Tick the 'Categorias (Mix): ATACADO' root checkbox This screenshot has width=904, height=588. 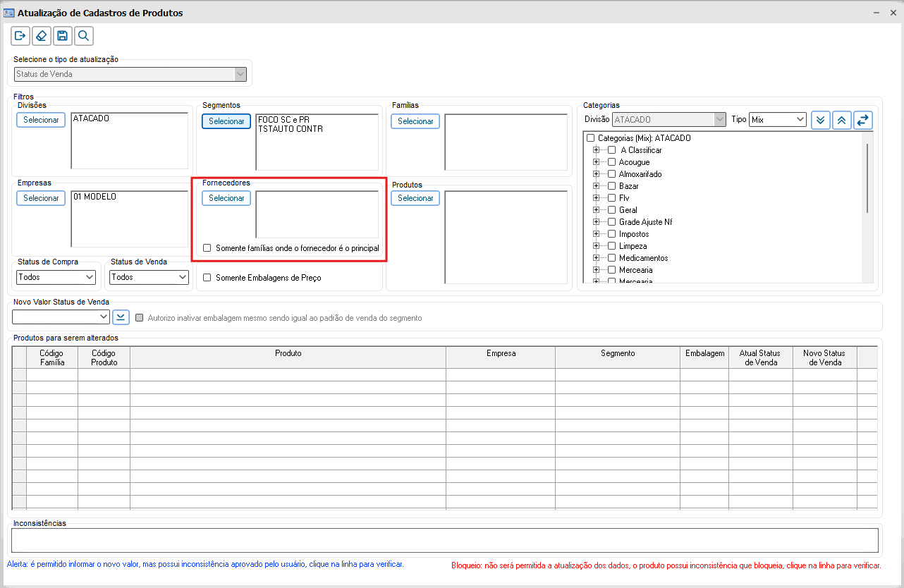591,138
